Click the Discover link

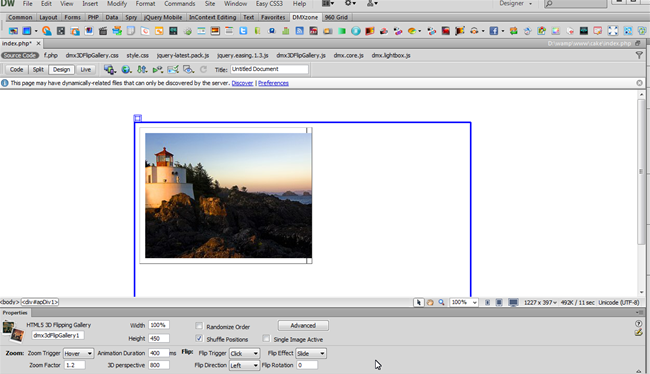pyautogui.click(x=242, y=83)
